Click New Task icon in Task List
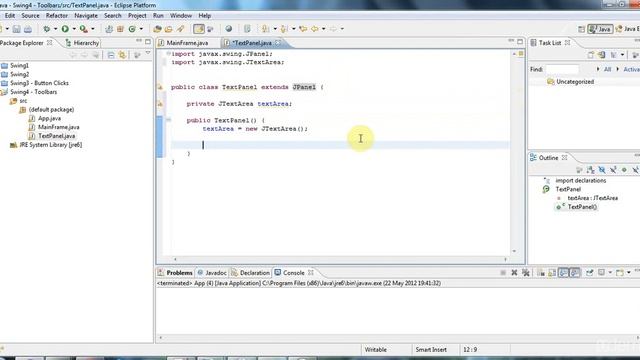 pyautogui.click(x=591, y=55)
